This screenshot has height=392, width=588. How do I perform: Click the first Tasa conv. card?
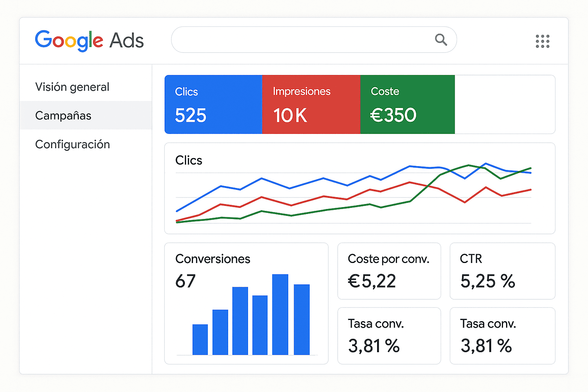point(389,336)
